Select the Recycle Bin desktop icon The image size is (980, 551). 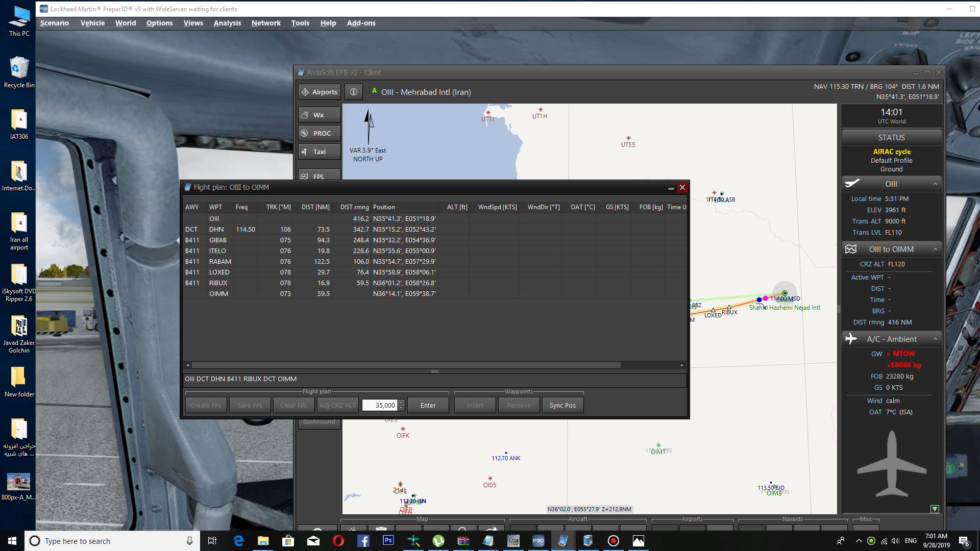tap(19, 72)
